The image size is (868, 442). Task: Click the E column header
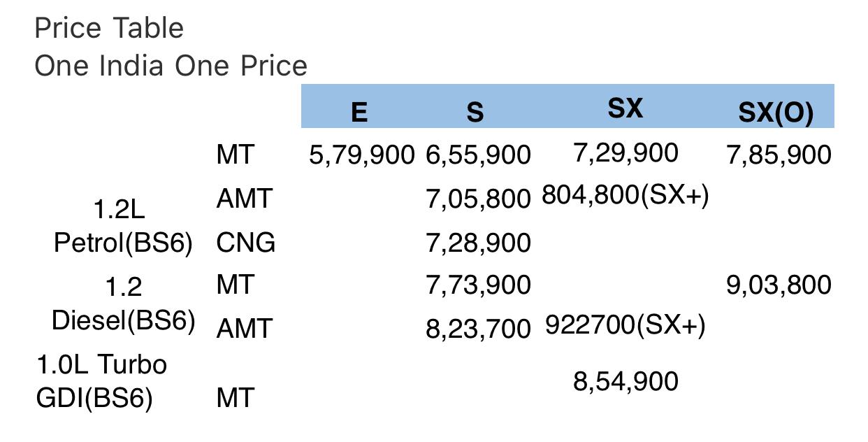359,112
